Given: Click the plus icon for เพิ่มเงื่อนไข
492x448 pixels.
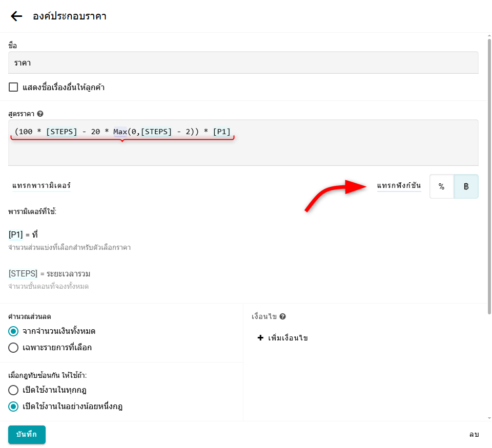Looking at the screenshot, I should [x=260, y=338].
